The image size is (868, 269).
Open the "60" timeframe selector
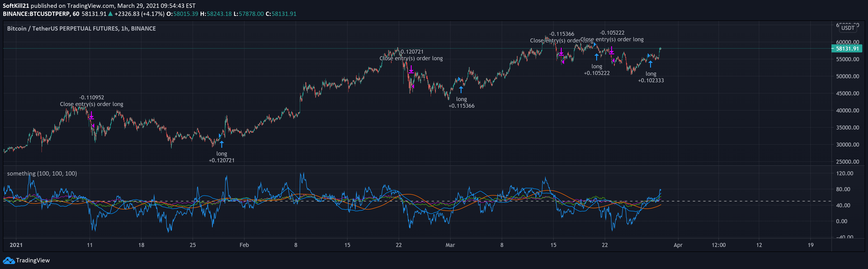pos(76,14)
